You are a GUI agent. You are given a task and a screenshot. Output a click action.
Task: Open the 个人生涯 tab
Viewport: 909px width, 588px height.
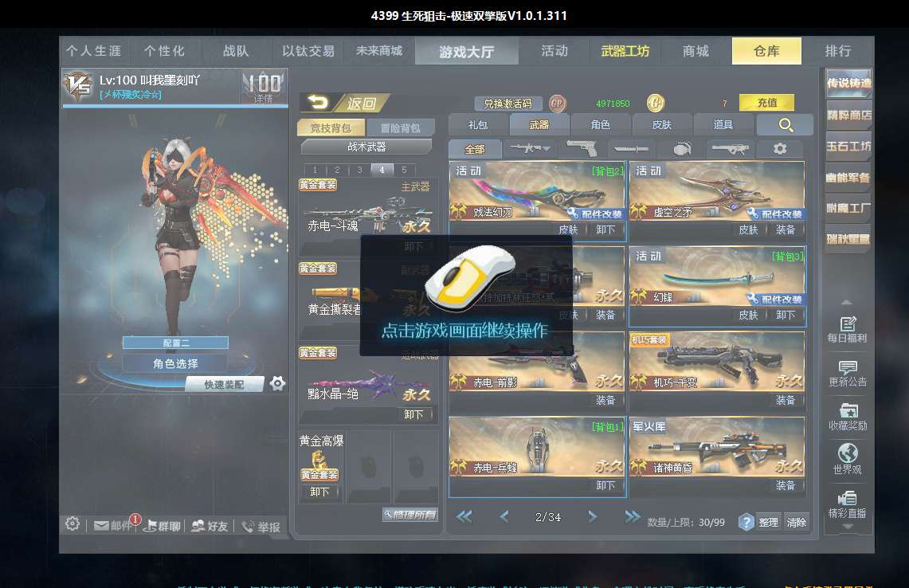tap(94, 51)
